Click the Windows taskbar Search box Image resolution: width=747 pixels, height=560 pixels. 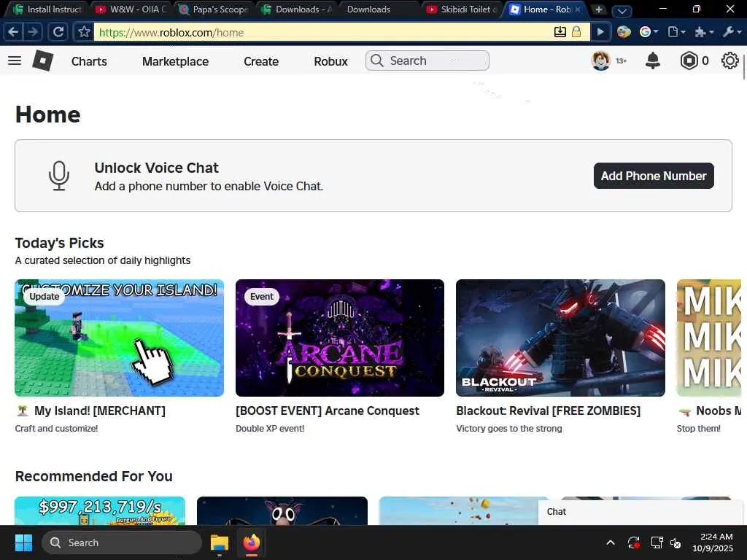tap(122, 542)
